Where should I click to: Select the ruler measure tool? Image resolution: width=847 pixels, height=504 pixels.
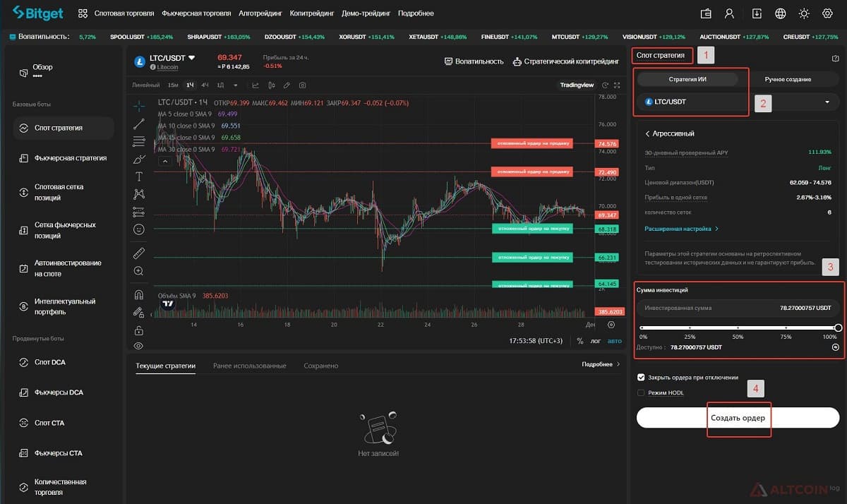pyautogui.click(x=138, y=253)
